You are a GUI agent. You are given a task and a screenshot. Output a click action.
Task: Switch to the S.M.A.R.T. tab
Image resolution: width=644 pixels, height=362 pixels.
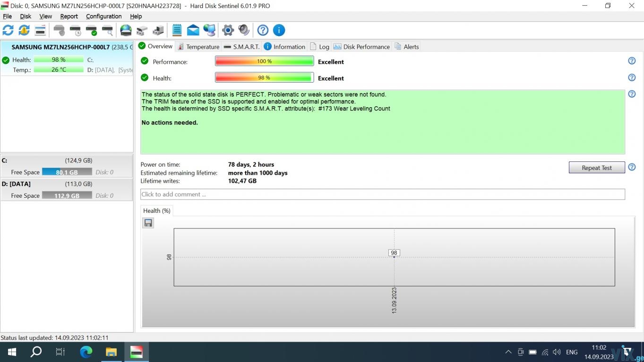tap(241, 47)
